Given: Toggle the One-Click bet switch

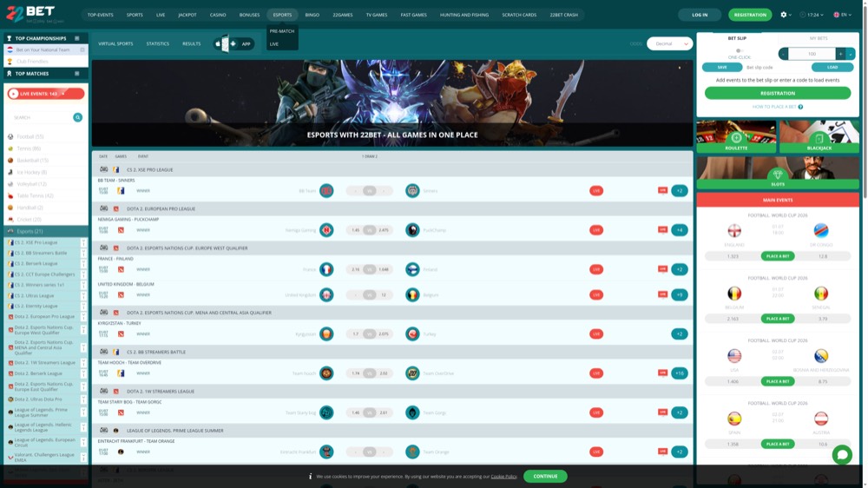Looking at the screenshot, I should coord(739,50).
